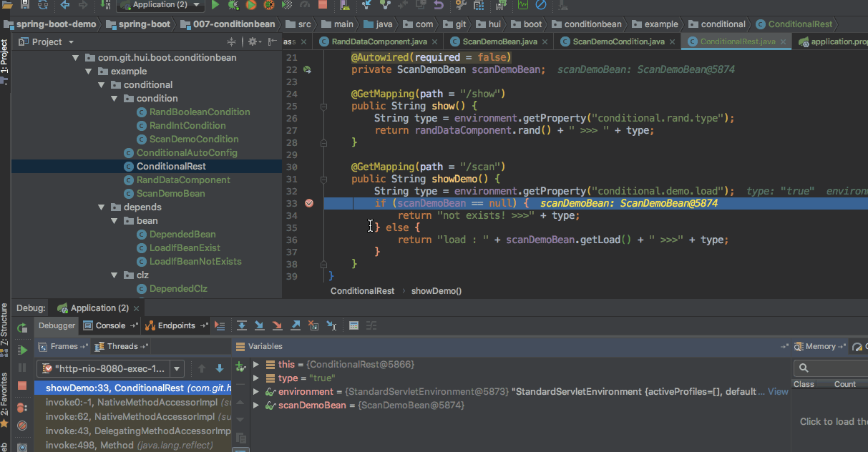Stop the debug session with red square
This screenshot has height=452, width=868.
tap(22, 386)
